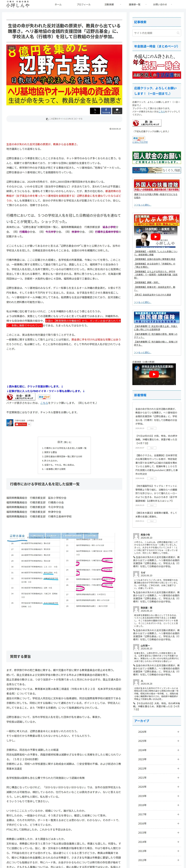Open the 活動実績 menu item
Screen dimensions: 186x868
(109, 4)
